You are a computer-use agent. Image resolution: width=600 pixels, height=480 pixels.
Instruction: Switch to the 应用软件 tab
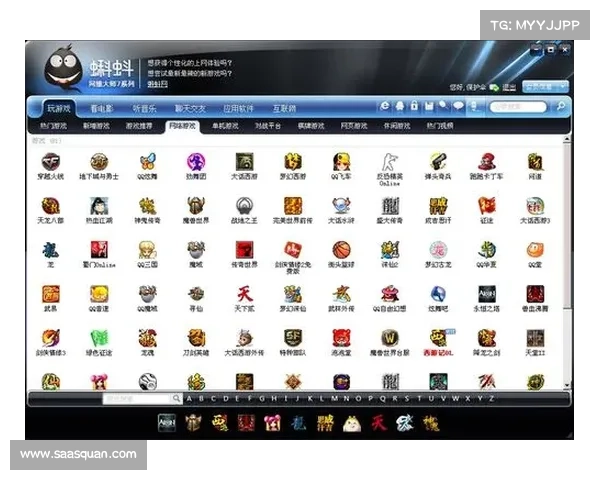238,109
